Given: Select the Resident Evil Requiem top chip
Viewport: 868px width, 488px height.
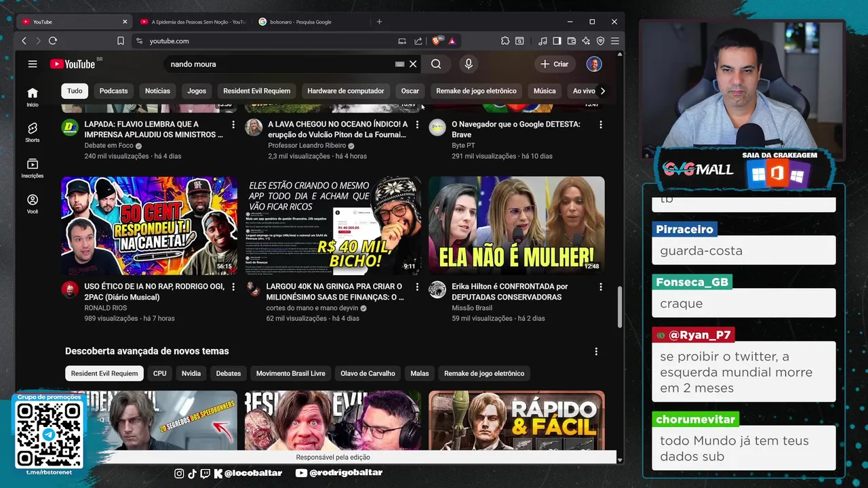Looking at the screenshot, I should [x=256, y=91].
